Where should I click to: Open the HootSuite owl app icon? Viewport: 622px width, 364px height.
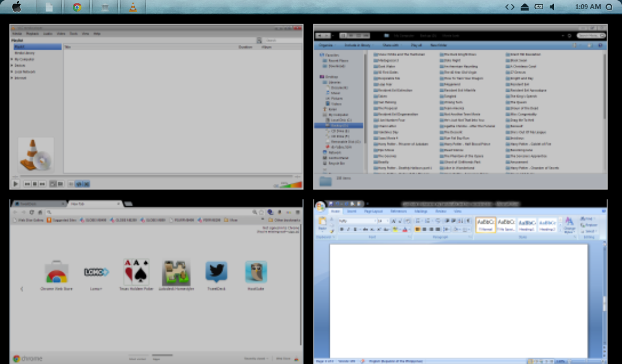coord(256,272)
